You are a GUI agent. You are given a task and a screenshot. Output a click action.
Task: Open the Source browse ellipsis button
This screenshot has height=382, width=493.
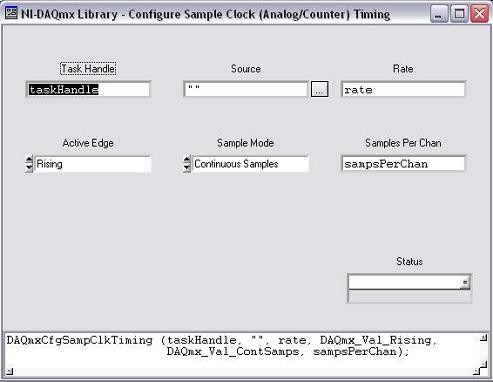(x=319, y=89)
